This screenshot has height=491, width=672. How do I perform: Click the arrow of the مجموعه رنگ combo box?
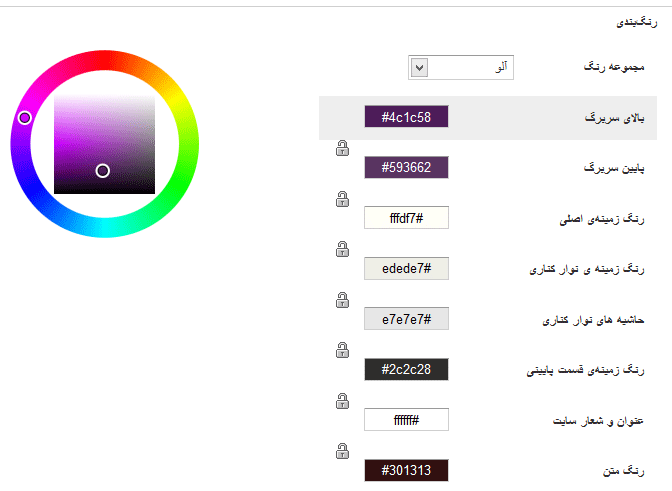tap(419, 68)
